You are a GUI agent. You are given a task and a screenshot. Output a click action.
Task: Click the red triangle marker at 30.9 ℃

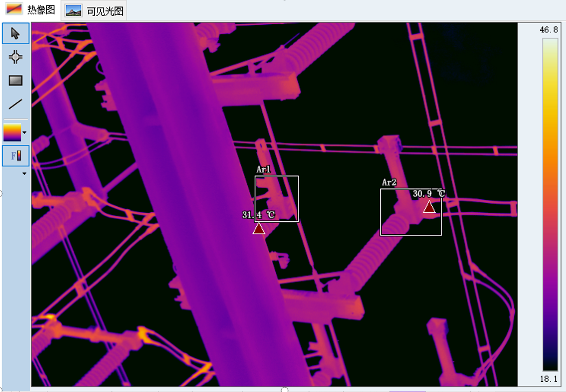point(429,207)
